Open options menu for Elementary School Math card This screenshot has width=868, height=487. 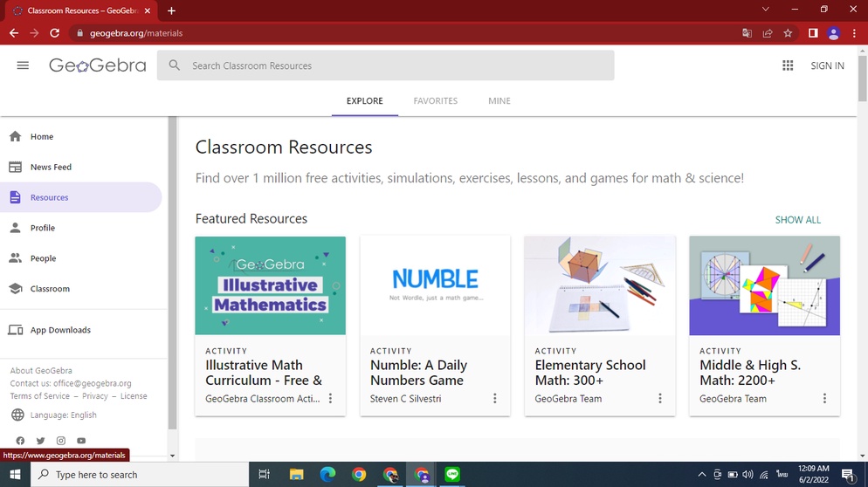(660, 399)
